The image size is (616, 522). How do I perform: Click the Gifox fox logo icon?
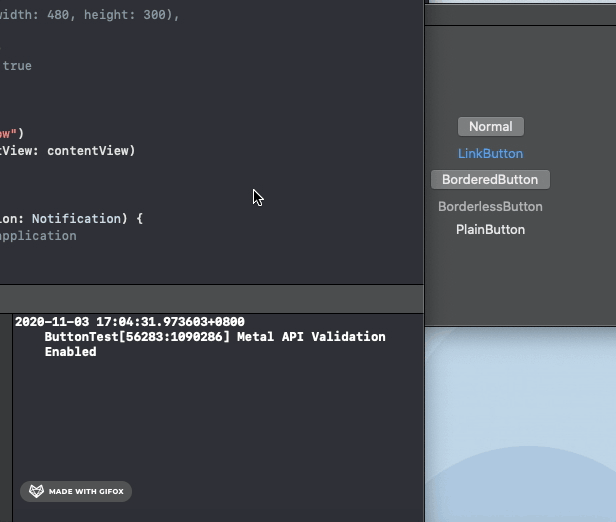(x=36, y=491)
